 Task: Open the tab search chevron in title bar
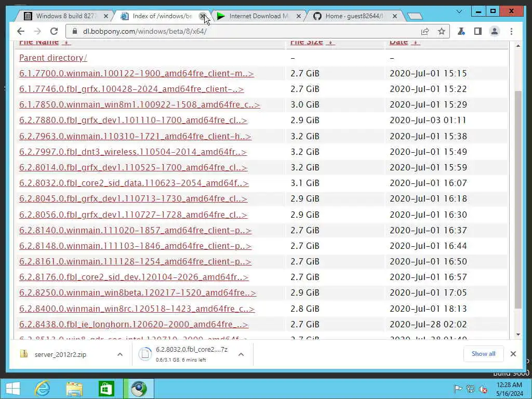459,11
